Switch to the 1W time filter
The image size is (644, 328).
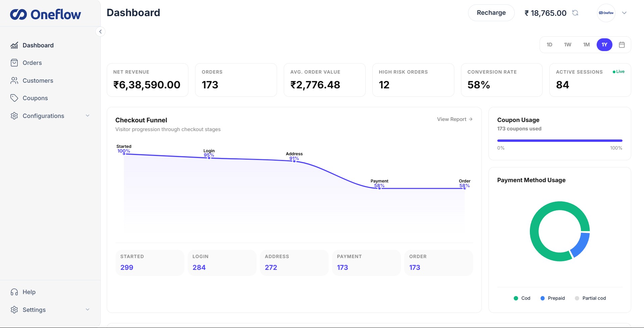tap(567, 44)
